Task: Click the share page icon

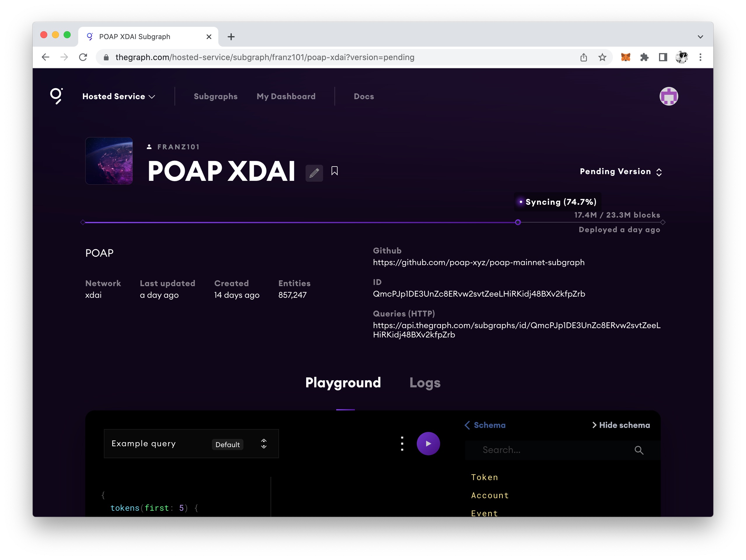Action: pyautogui.click(x=583, y=57)
